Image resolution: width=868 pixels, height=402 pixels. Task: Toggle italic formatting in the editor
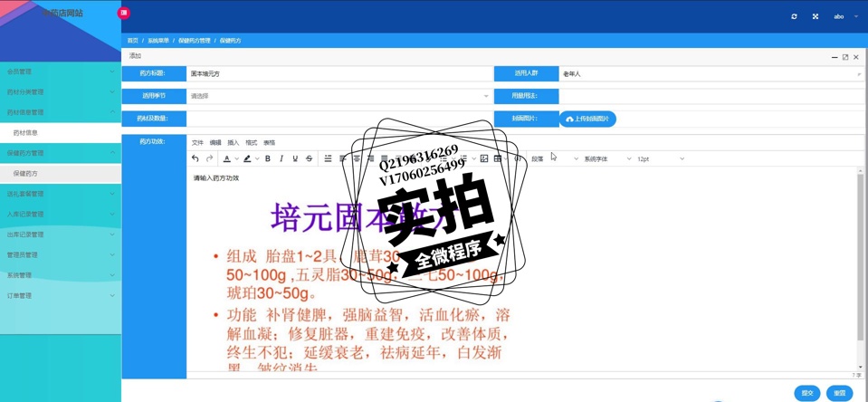(281, 158)
